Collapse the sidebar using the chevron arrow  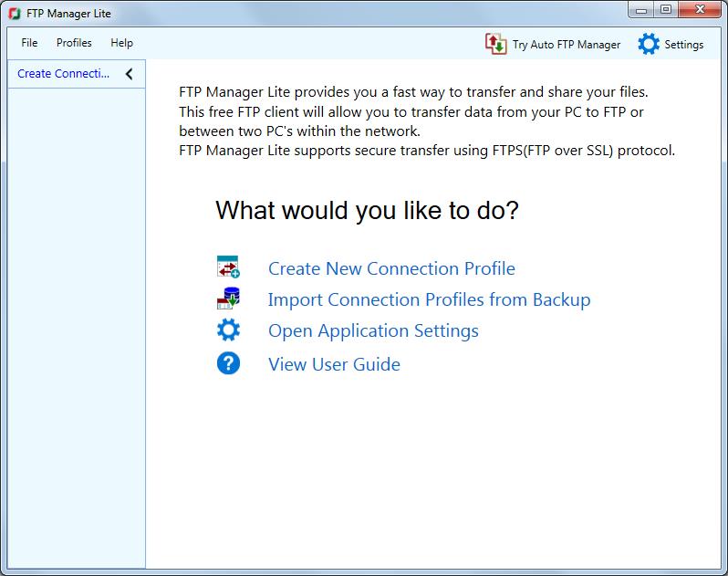pos(129,73)
